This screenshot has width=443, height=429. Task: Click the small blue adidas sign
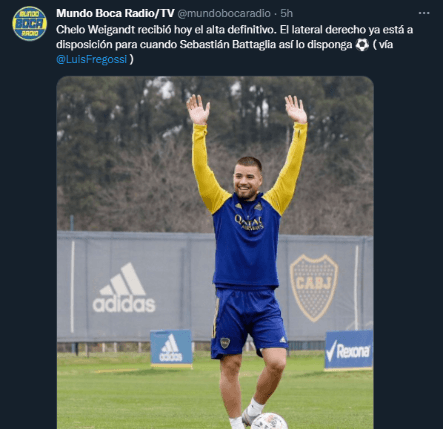[x=171, y=348]
